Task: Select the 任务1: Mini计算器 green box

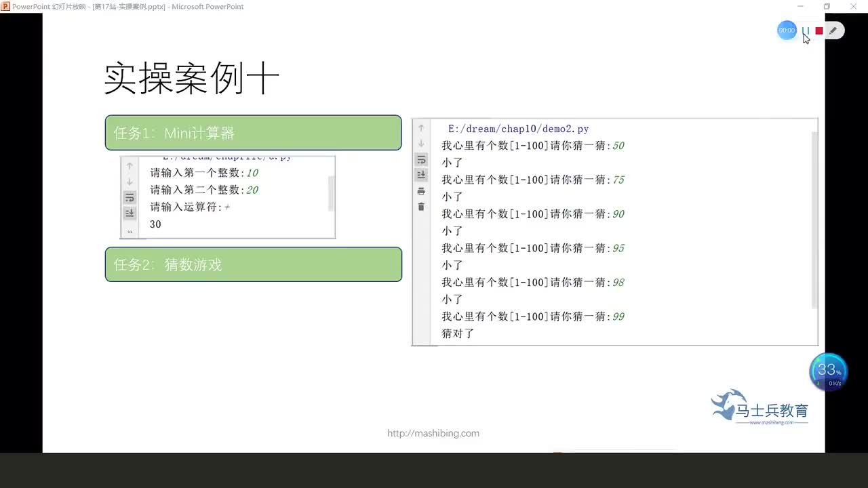Action: (254, 133)
